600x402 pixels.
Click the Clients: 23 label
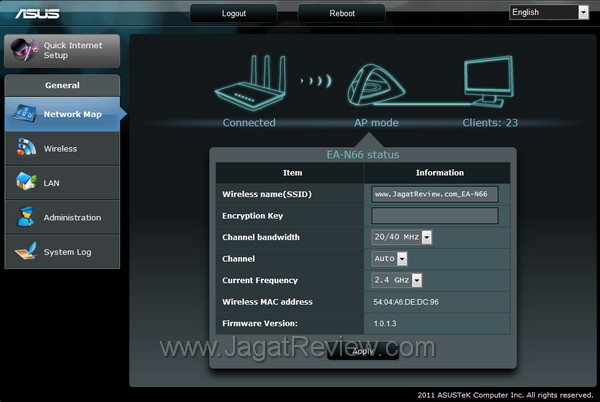click(490, 123)
